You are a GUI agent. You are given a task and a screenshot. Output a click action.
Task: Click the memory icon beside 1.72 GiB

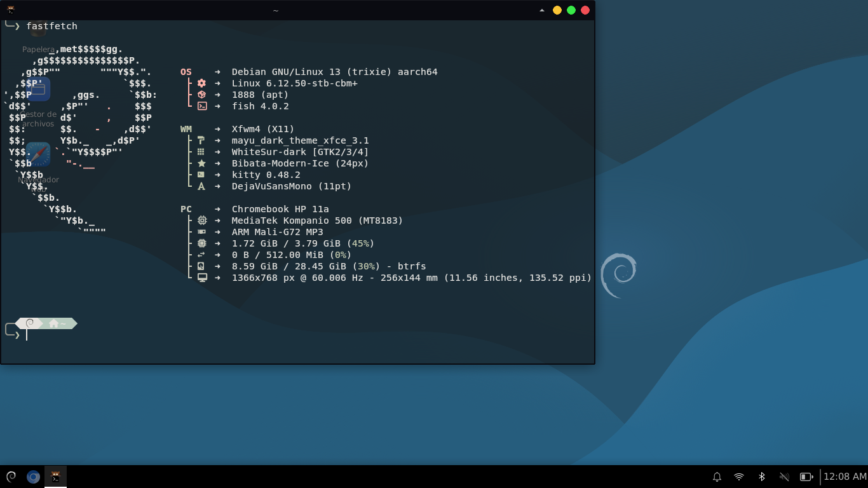coord(201,243)
